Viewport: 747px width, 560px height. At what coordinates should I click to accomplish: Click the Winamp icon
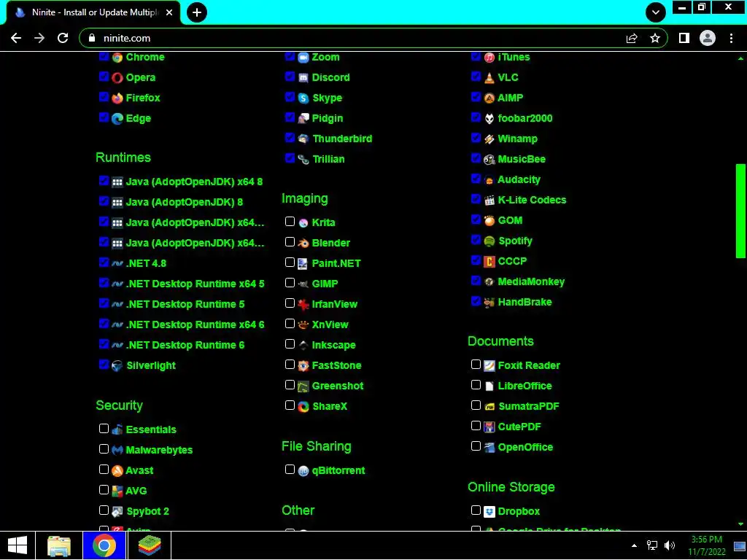[x=489, y=139]
